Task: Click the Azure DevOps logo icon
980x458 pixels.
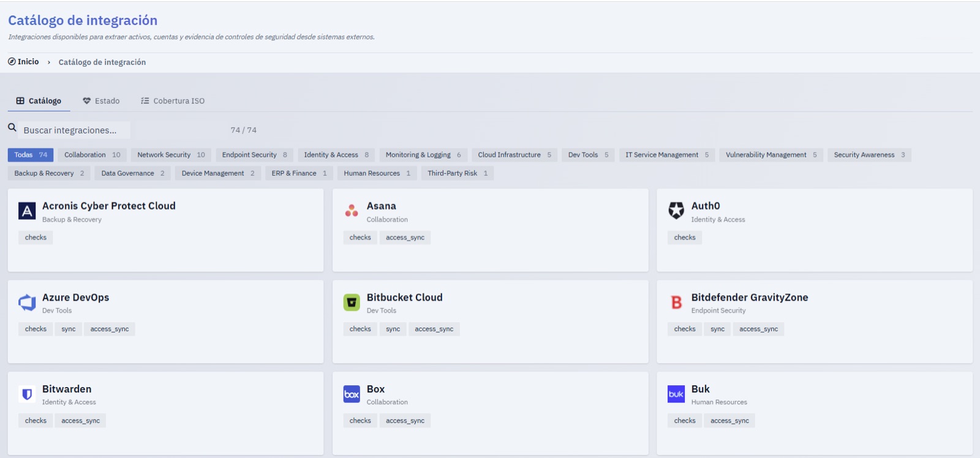Action: pos(27,302)
